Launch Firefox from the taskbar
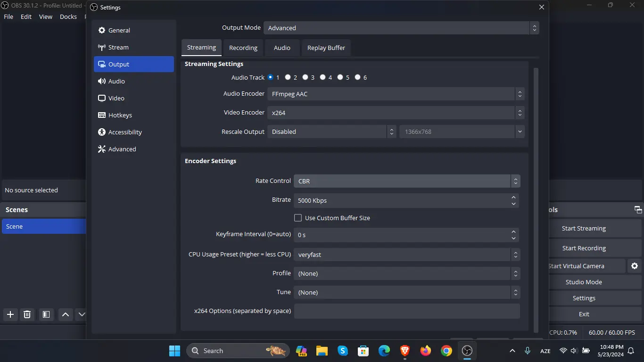Screen dimensions: 644x362 click(x=426, y=351)
